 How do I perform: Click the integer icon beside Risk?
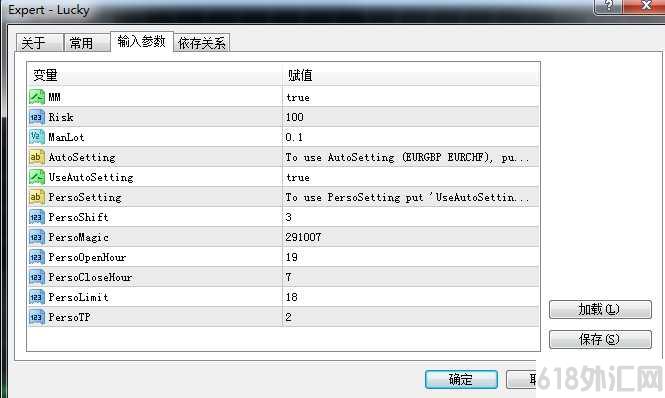coord(36,117)
